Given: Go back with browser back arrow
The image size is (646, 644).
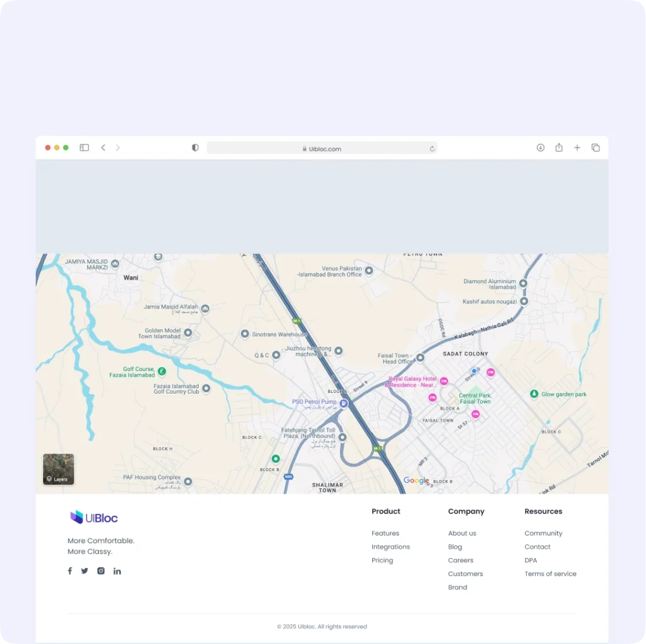Looking at the screenshot, I should 103,148.
